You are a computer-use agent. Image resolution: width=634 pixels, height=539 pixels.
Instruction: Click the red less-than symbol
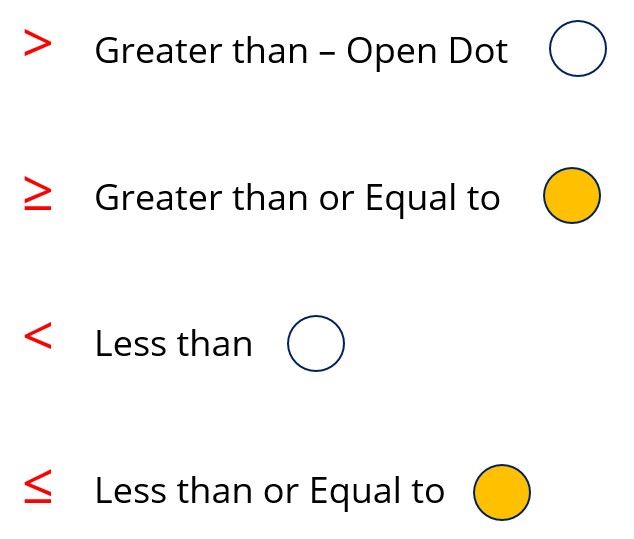(x=38, y=335)
